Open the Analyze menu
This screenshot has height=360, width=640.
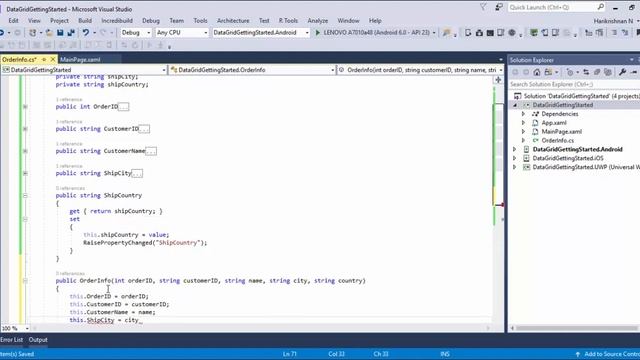[x=318, y=20]
